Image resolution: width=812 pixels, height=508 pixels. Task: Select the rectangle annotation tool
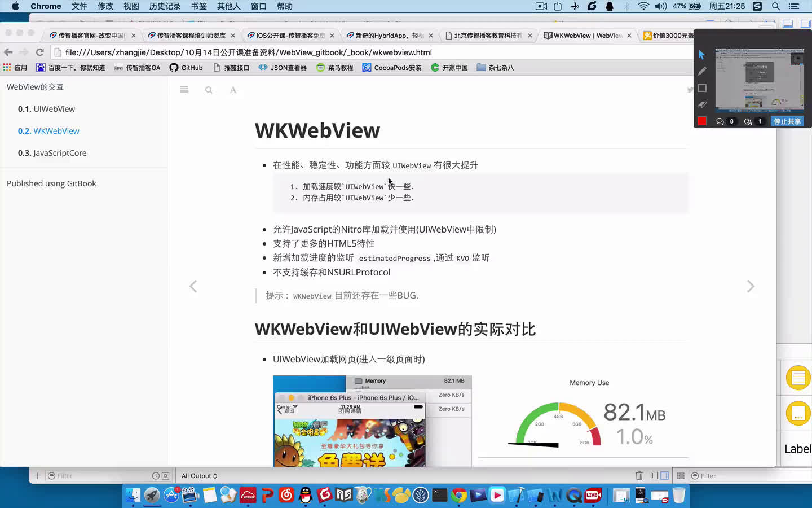(701, 88)
